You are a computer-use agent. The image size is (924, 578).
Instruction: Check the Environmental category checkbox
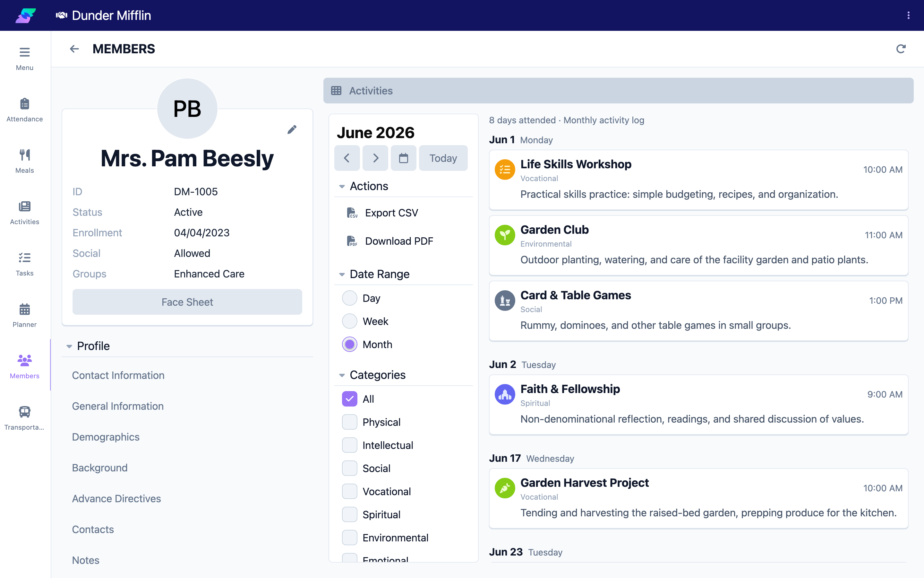(x=349, y=538)
